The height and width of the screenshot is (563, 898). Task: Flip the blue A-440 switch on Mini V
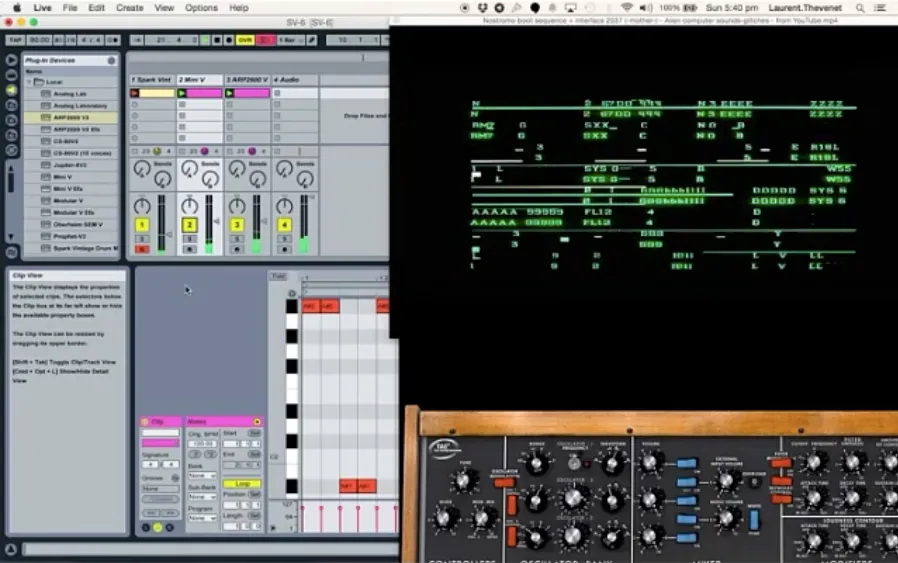[754, 520]
